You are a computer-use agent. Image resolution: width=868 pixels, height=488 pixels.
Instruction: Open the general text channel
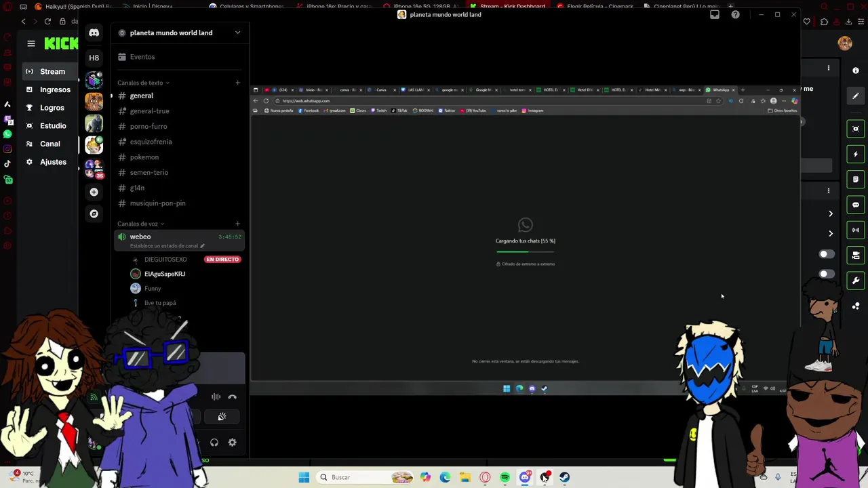178,96
